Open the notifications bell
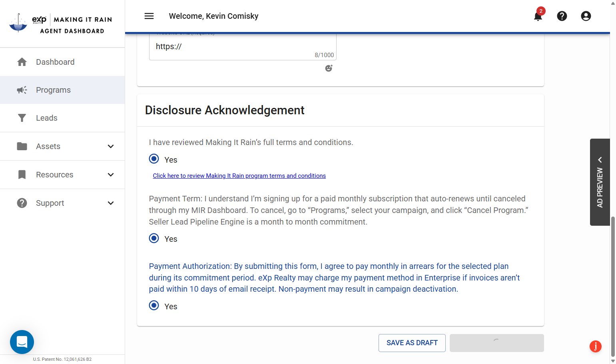Screen dimensions: 616x364 click(x=538, y=16)
